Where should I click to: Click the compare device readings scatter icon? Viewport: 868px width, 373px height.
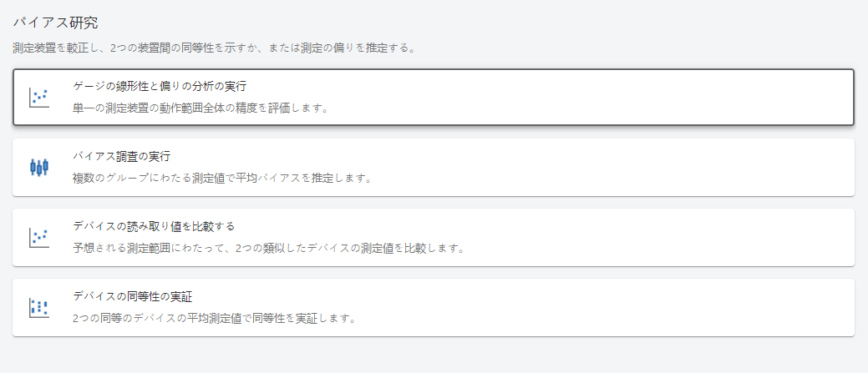pyautogui.click(x=39, y=237)
